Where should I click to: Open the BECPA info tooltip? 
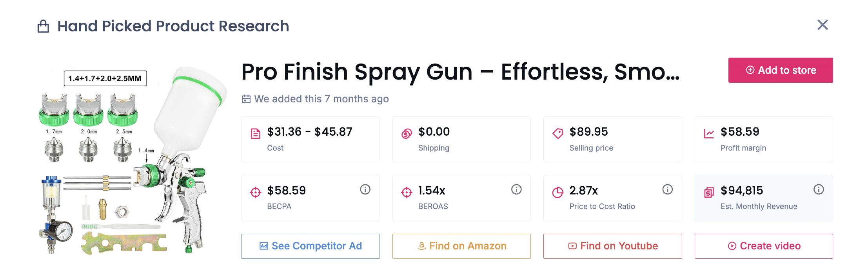365,189
